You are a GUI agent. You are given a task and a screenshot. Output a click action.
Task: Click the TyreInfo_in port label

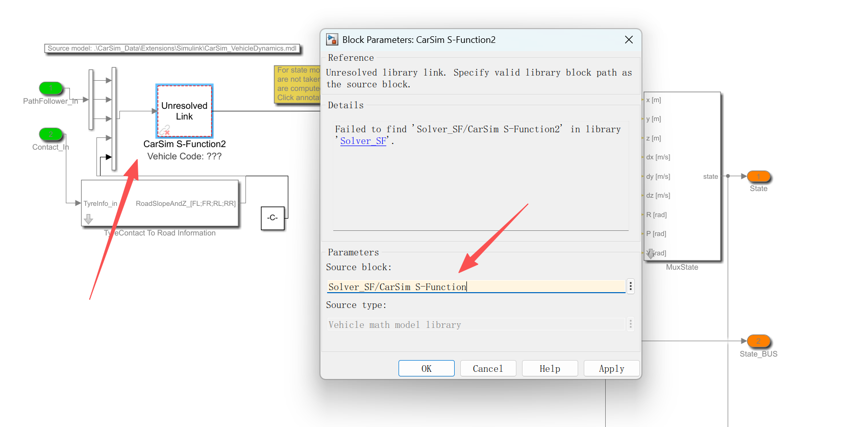(101, 203)
